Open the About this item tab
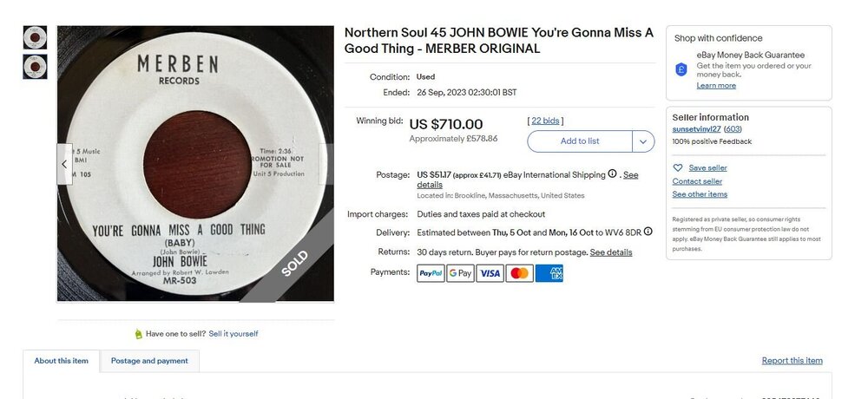The height and width of the screenshot is (399, 868). [61, 361]
